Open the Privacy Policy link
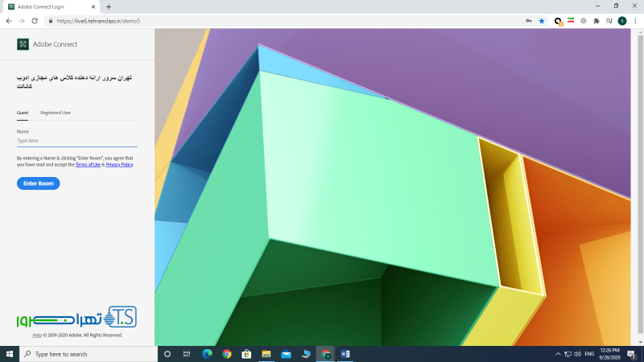Image resolution: width=644 pixels, height=362 pixels. tap(119, 164)
